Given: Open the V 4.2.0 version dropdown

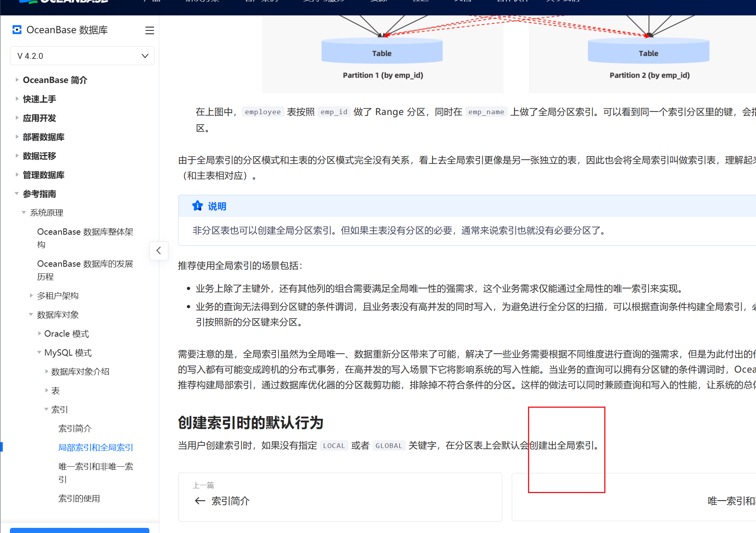Looking at the screenshot, I should tap(82, 56).
